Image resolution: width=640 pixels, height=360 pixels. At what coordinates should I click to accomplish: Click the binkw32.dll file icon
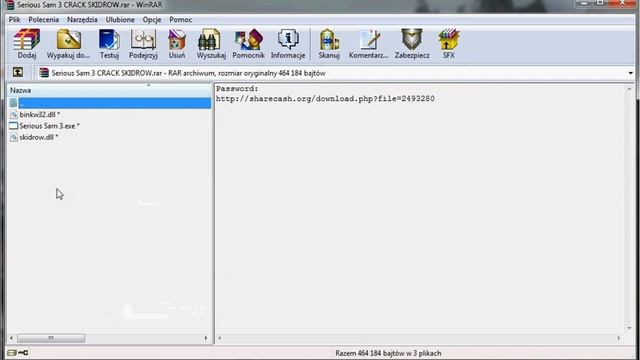point(14,115)
